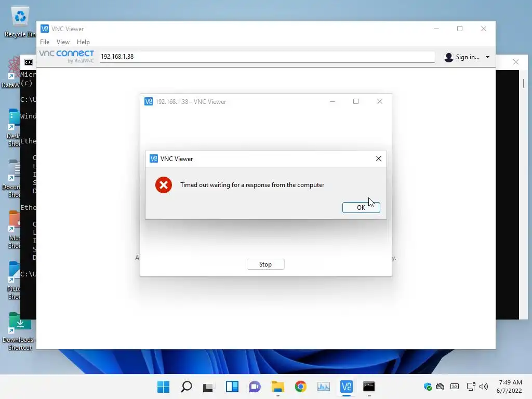Click the Stop button in connection window
The width and height of the screenshot is (532, 399).
pyautogui.click(x=265, y=264)
